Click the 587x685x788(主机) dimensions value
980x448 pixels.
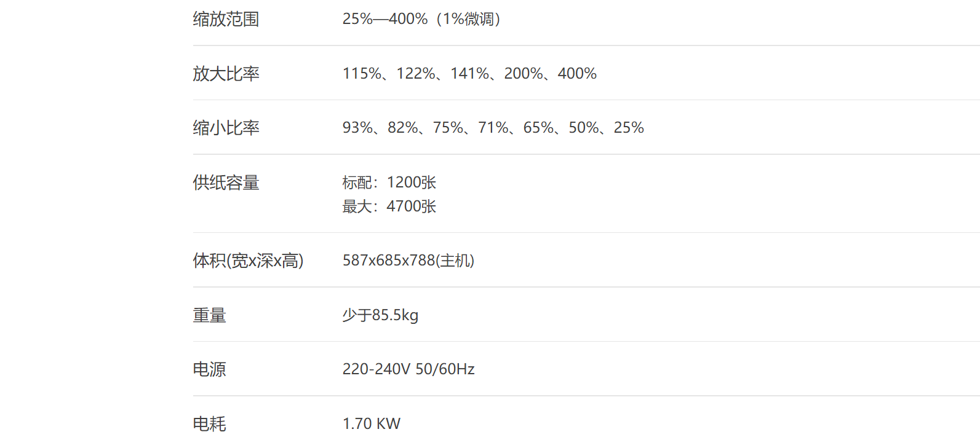[x=408, y=261]
